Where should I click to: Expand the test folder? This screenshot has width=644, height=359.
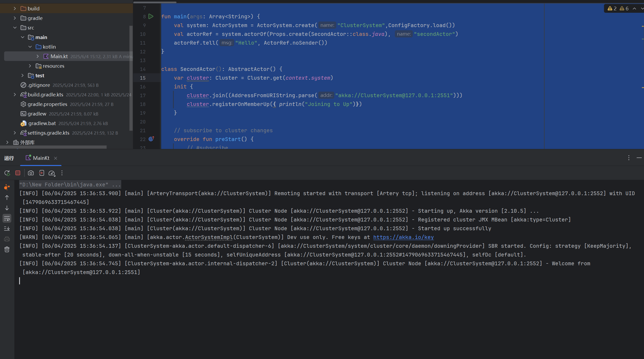[x=23, y=75]
